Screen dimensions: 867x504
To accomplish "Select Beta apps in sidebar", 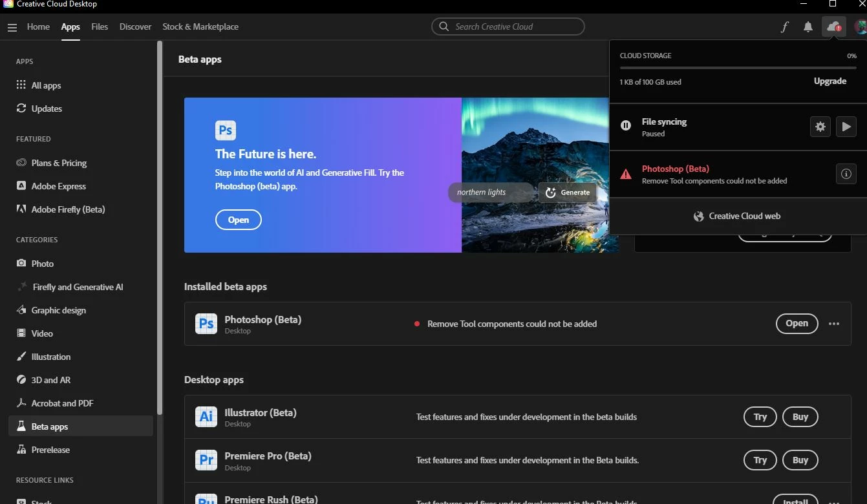I will 81,426.
